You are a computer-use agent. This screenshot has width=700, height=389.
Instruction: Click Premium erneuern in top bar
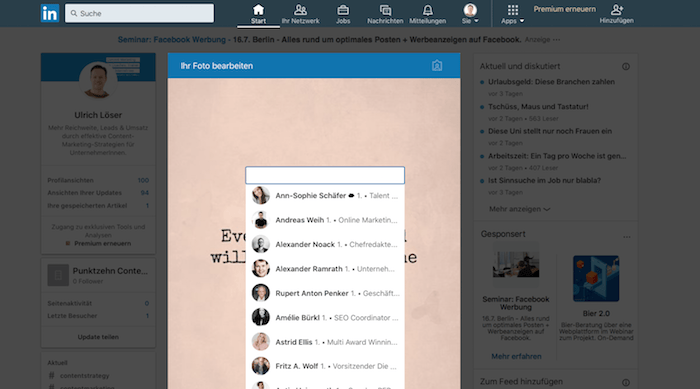point(564,9)
